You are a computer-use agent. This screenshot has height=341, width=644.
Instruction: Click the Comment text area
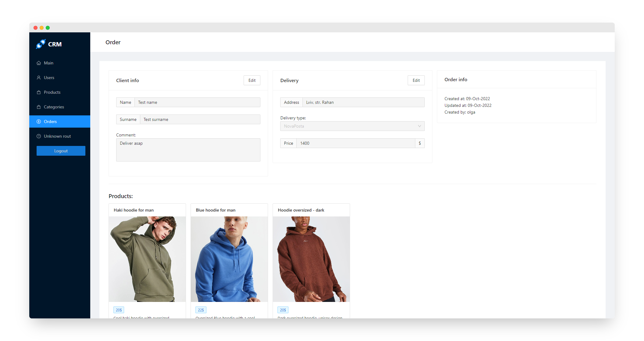point(188,150)
